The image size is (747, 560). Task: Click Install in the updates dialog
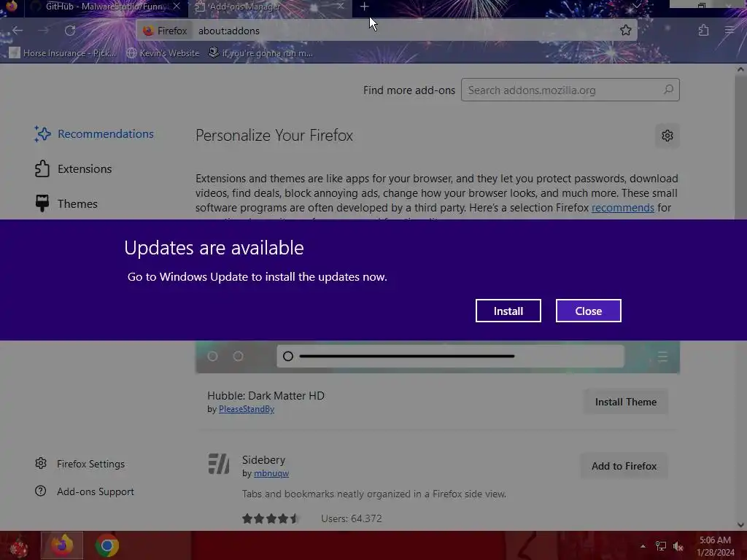508,311
